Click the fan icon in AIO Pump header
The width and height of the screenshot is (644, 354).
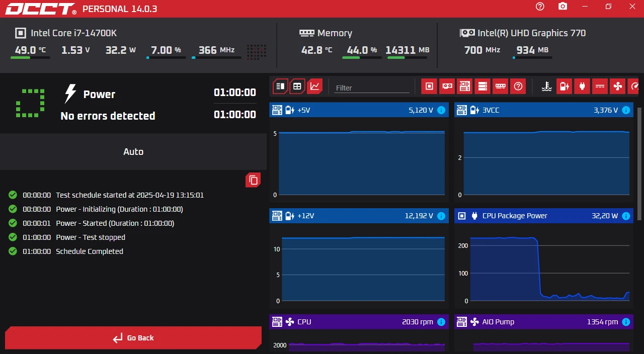point(474,322)
